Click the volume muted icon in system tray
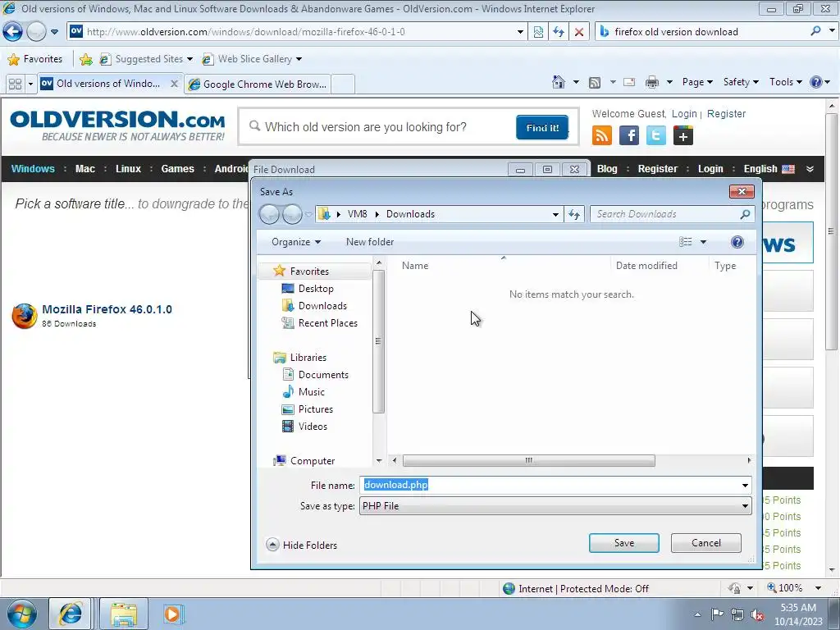840x630 pixels. (757, 614)
